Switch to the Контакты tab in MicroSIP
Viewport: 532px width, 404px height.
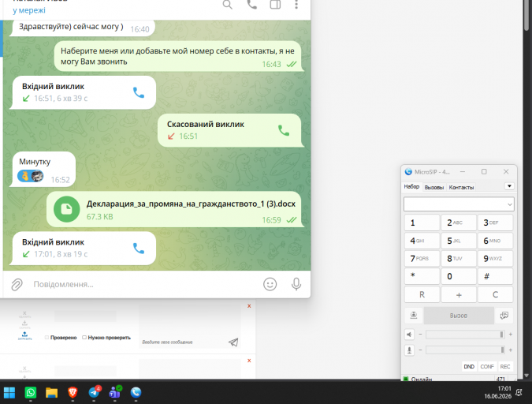click(461, 187)
